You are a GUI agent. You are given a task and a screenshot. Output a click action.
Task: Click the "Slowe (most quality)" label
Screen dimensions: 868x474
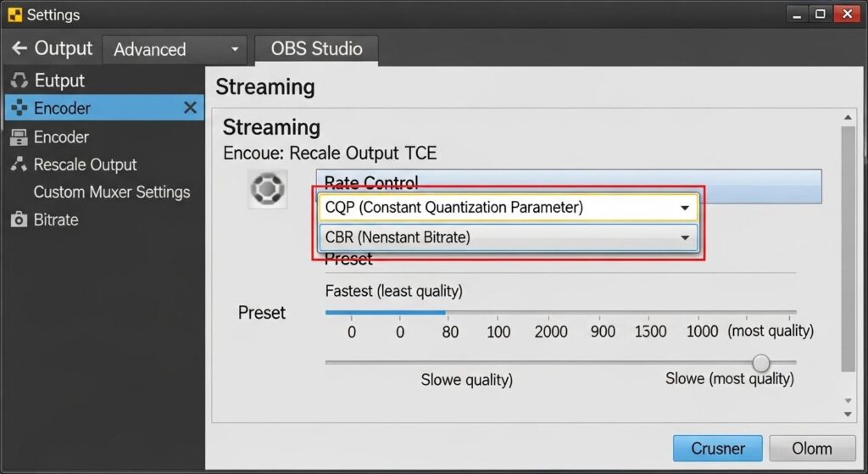point(730,379)
